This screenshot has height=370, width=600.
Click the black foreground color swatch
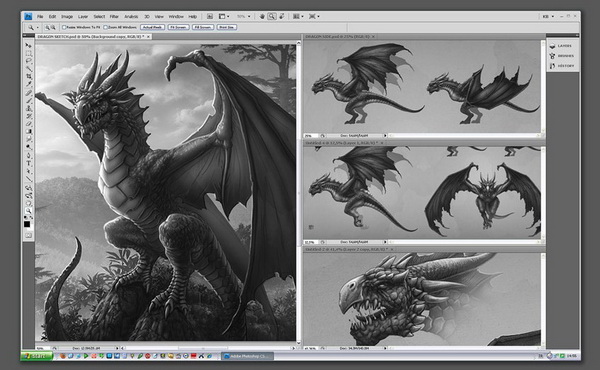click(x=27, y=224)
